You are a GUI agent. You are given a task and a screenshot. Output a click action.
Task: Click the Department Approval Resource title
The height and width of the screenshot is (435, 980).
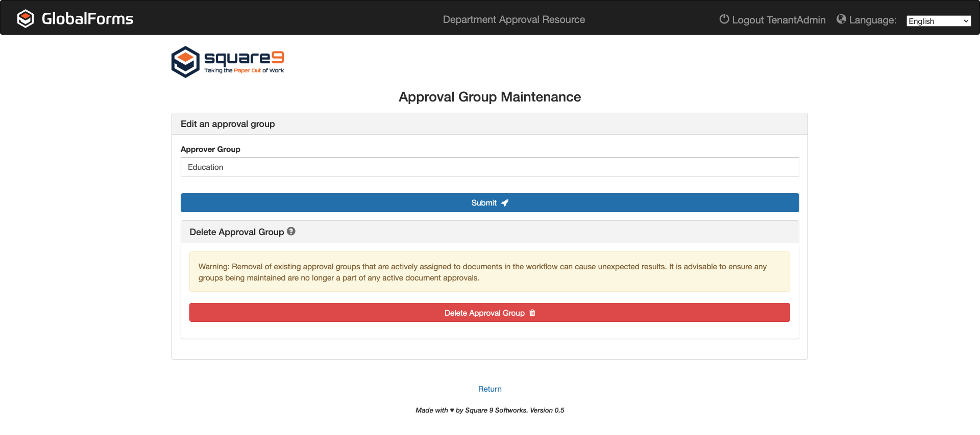513,19
